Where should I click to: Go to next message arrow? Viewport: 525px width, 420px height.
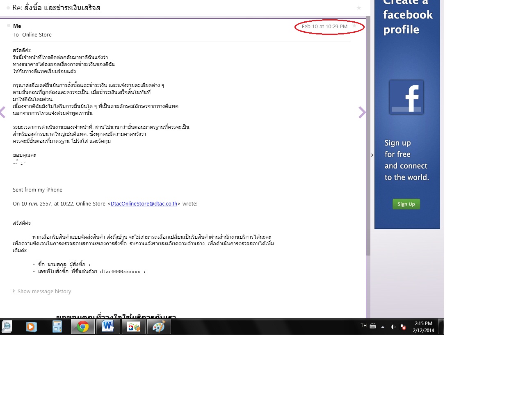click(362, 112)
